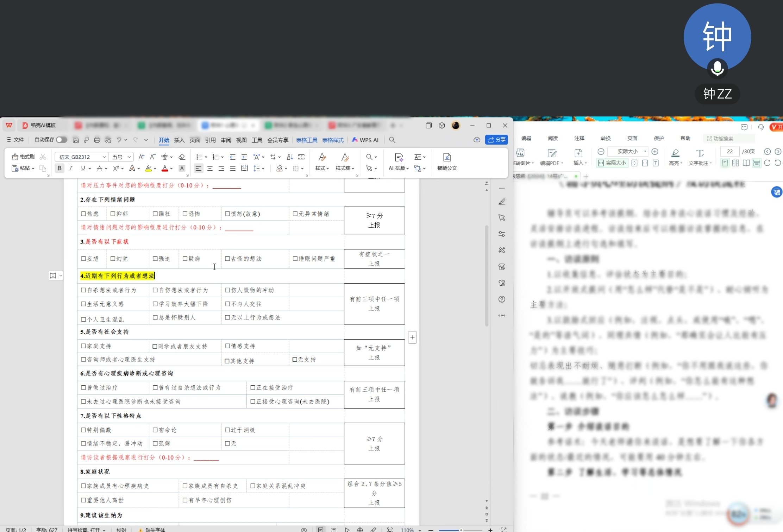This screenshot has height=532, width=783.
Task: Click the help question mark in side panel
Action: pos(502,299)
